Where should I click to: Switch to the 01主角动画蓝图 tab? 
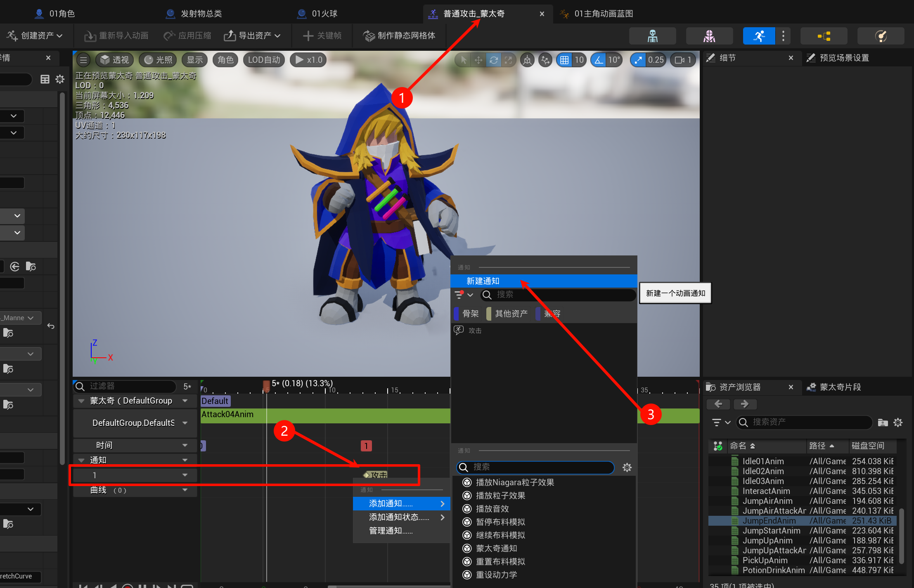tap(603, 14)
